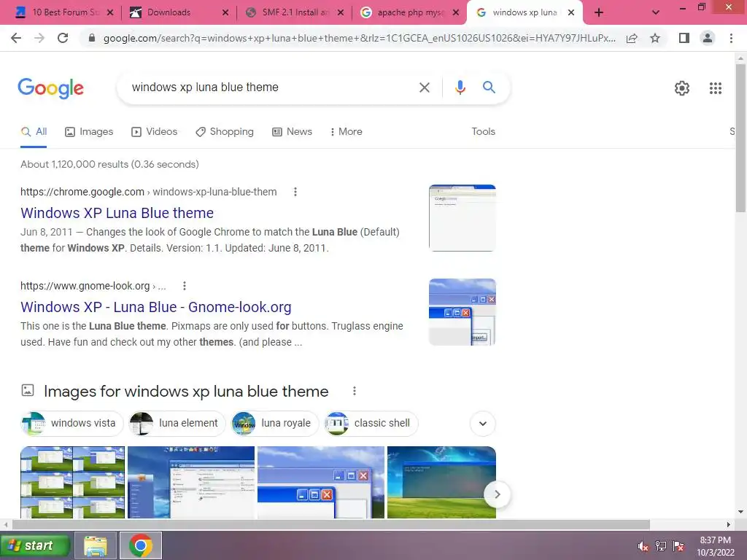Switch to Images search results
The image size is (747, 560).
pos(89,132)
